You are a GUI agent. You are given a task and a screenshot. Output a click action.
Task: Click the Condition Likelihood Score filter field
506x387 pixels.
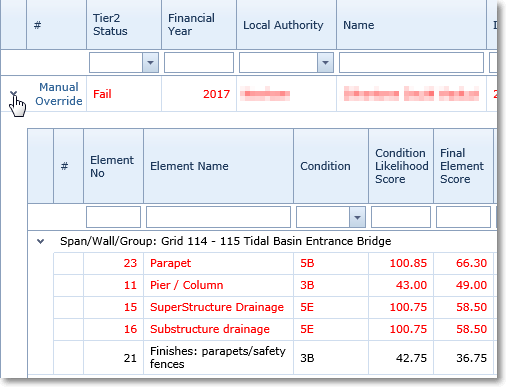coord(401,217)
